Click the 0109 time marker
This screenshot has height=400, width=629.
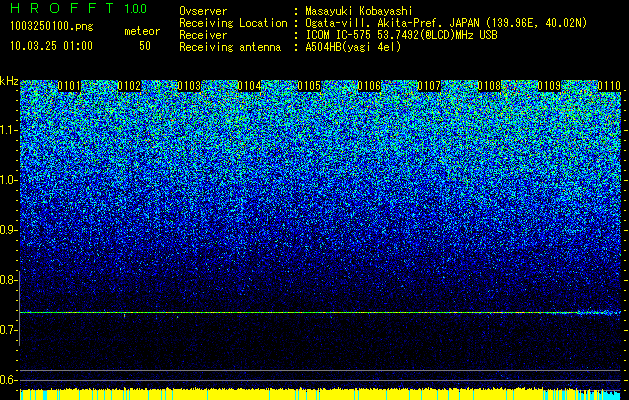(549, 86)
